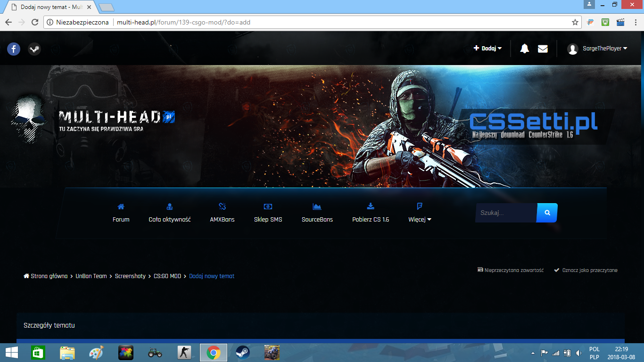The width and height of the screenshot is (644, 362).
Task: Open the notifications bell
Action: click(524, 49)
